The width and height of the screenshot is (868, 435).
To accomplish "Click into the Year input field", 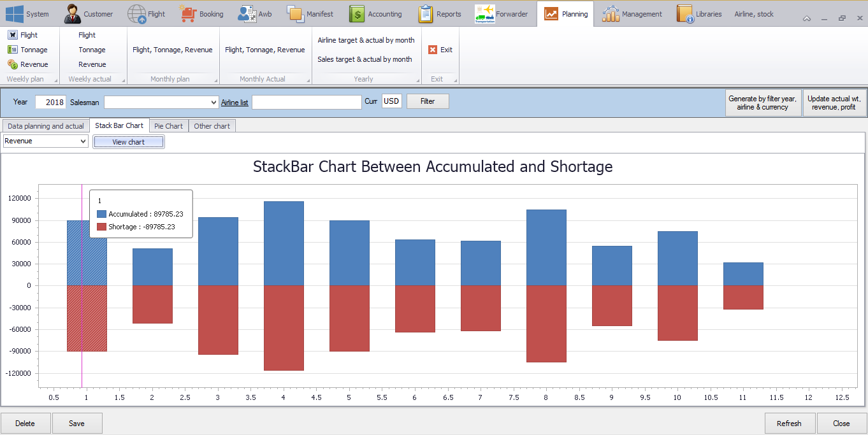I will coord(50,102).
